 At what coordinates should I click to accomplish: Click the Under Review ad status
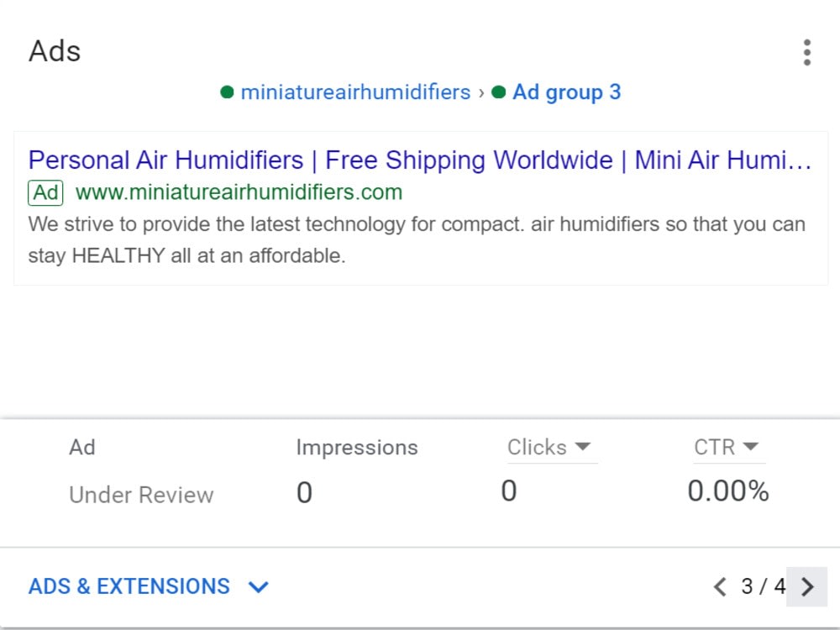pyautogui.click(x=141, y=495)
